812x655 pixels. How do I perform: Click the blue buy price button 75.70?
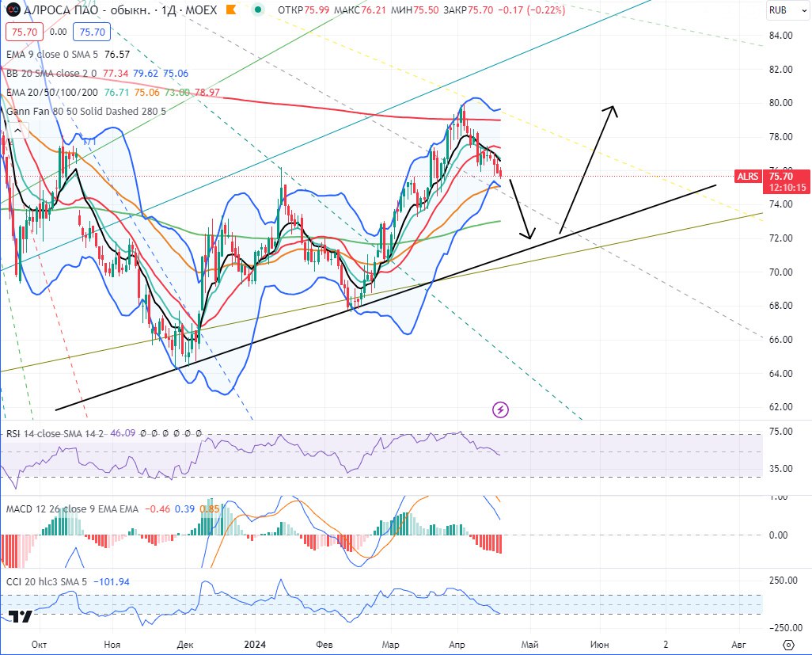(x=92, y=32)
